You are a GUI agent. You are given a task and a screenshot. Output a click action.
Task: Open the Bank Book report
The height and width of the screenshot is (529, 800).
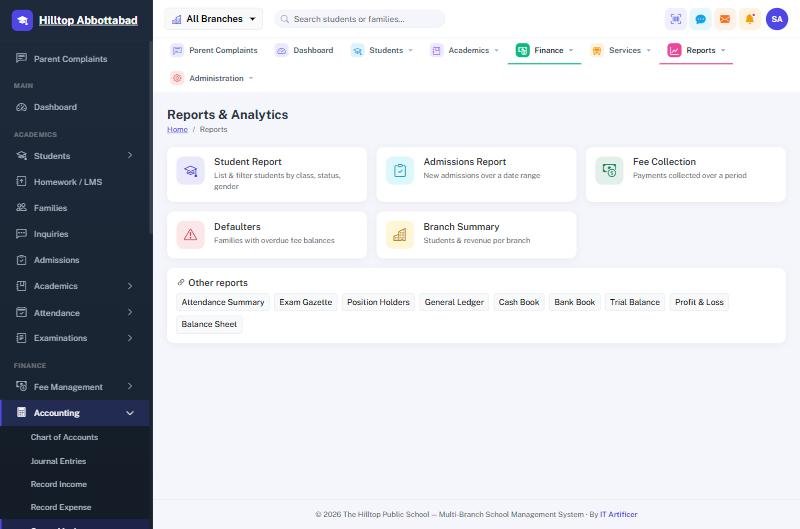(574, 302)
